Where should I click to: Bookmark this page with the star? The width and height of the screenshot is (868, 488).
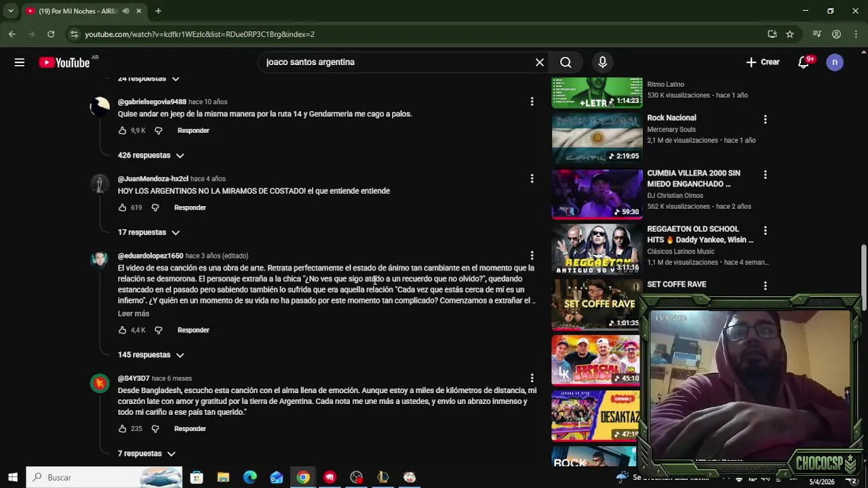pyautogui.click(x=790, y=34)
